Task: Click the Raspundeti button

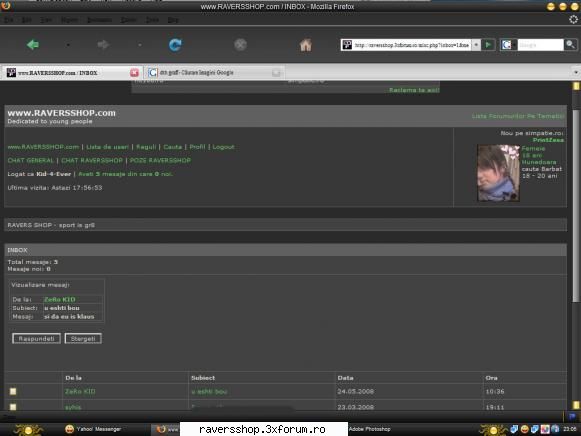Action: pos(36,338)
